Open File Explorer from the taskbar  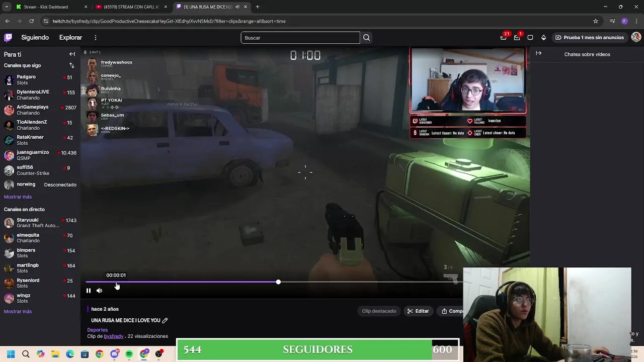55,354
